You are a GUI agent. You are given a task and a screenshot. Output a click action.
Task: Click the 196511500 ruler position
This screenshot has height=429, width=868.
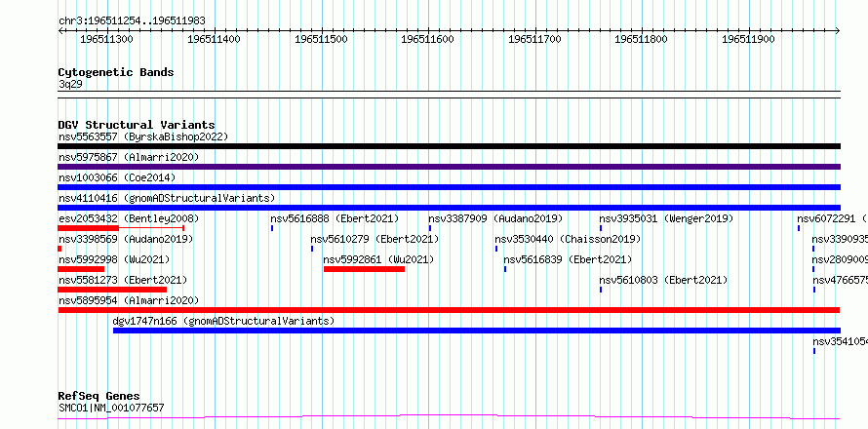click(321, 39)
